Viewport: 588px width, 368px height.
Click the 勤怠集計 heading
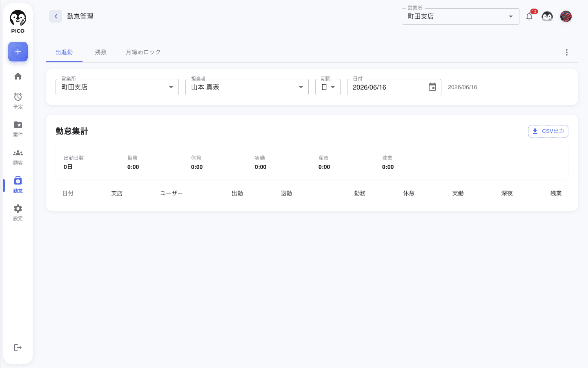(72, 131)
